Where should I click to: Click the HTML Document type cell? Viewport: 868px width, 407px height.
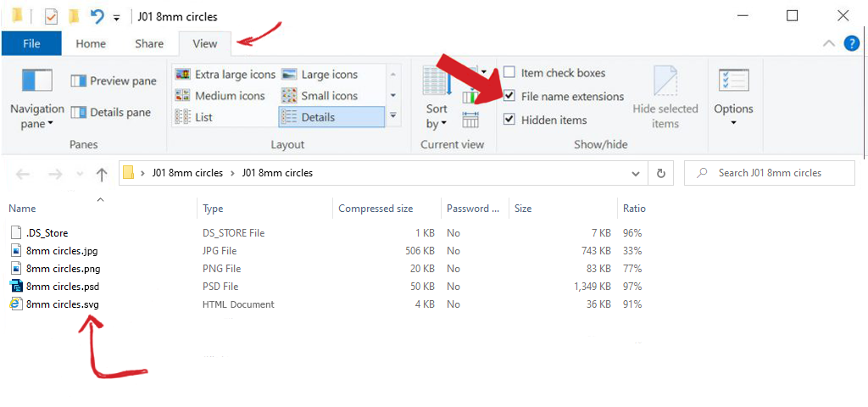[238, 304]
